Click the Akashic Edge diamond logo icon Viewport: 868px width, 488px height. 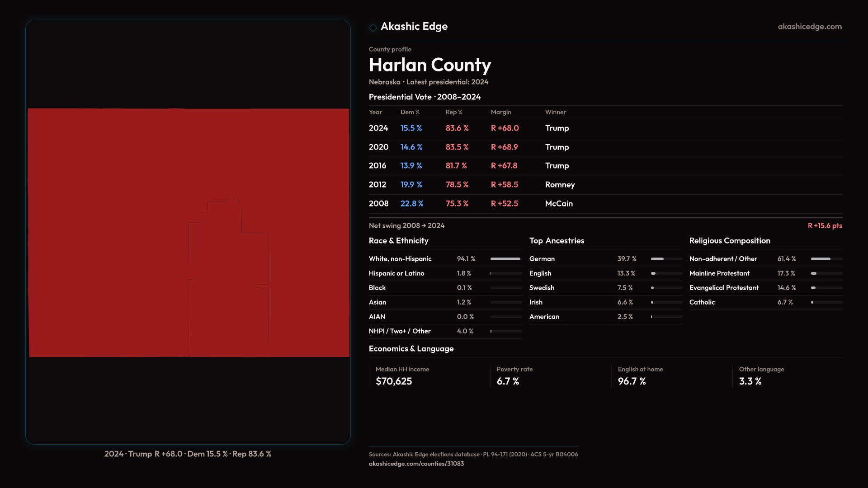click(x=373, y=28)
